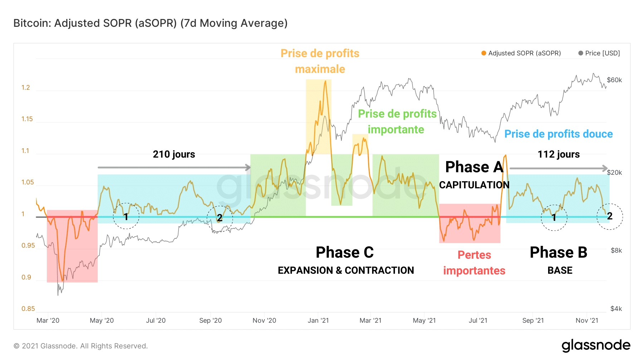The width and height of the screenshot is (644, 362).
Task: Click the dashed circle 1 near May '20
Action: coord(126,216)
